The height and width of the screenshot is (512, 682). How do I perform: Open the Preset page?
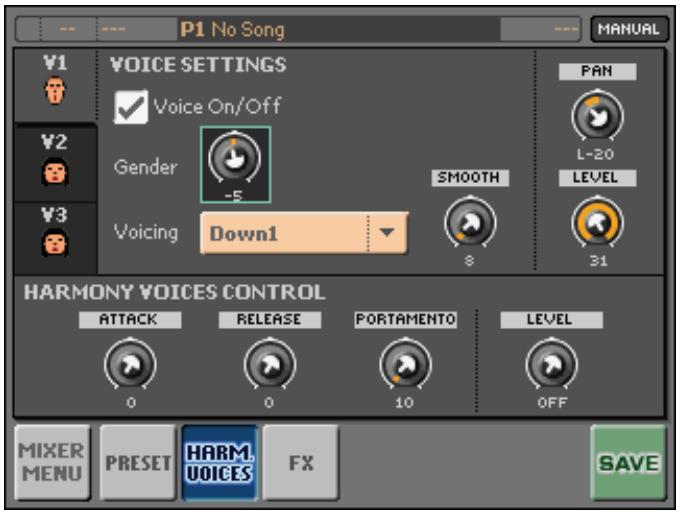(x=138, y=462)
